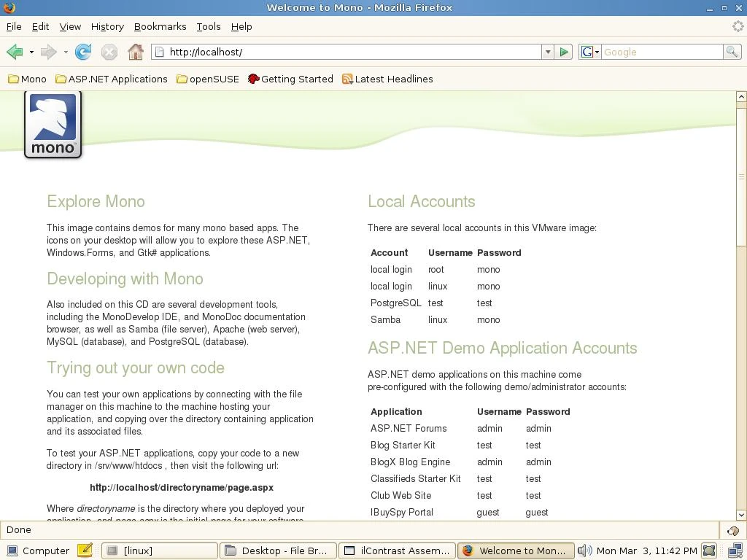Open the Tools menu
This screenshot has height=560, width=747.
[209, 27]
